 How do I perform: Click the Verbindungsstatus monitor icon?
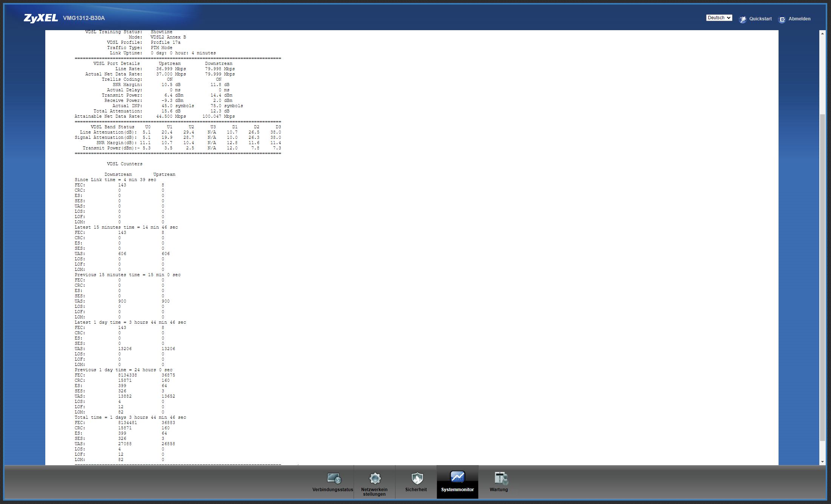pos(334,478)
